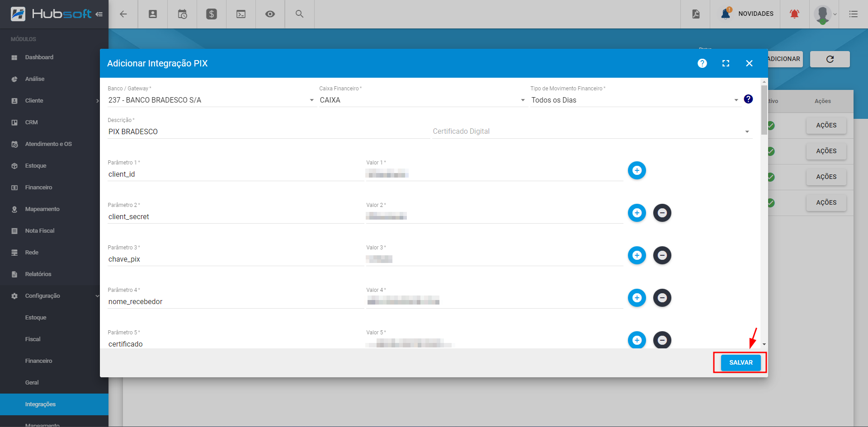Edit Parâmetro 1 field client_id
This screenshot has width=868, height=427.
coord(235,174)
